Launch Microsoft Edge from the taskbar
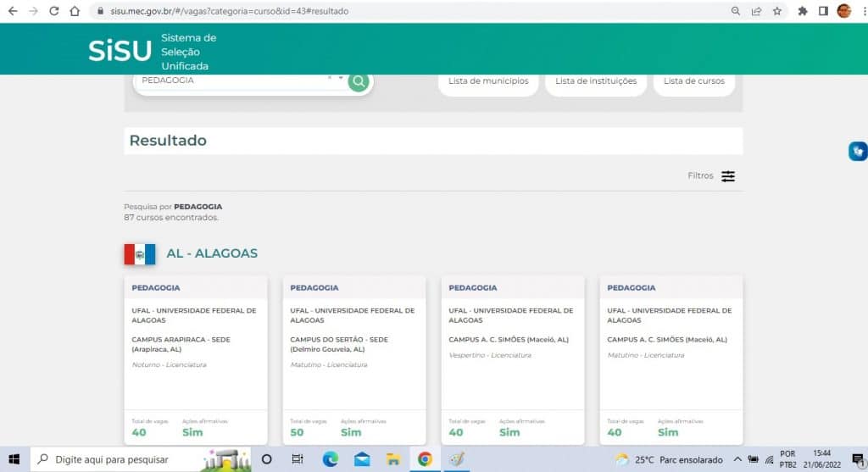Viewport: 868px width, 472px height. coord(331,459)
